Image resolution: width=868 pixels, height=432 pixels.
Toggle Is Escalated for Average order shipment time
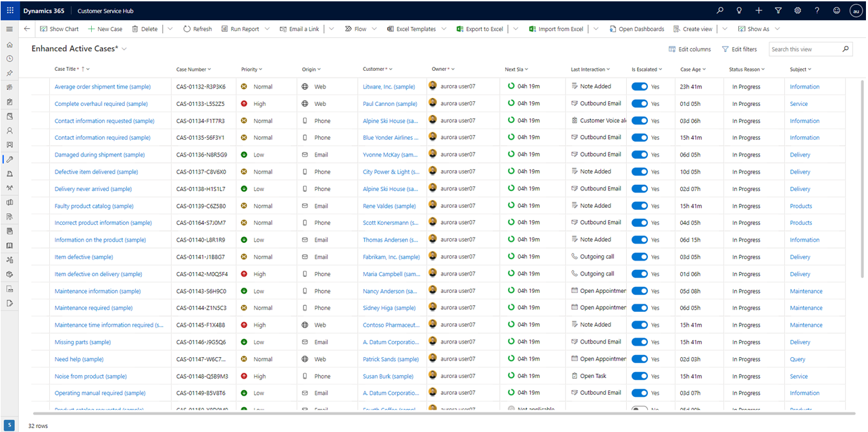coord(639,86)
